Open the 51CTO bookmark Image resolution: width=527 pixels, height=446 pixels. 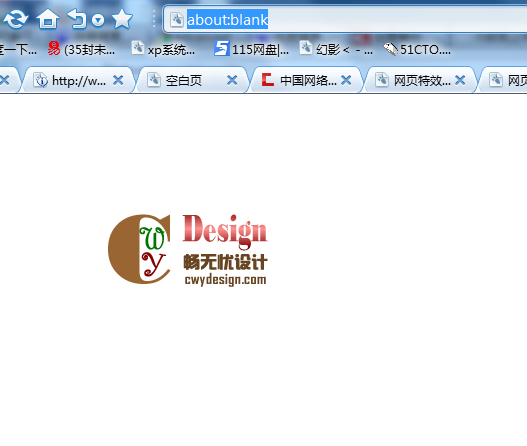pyautogui.click(x=417, y=49)
